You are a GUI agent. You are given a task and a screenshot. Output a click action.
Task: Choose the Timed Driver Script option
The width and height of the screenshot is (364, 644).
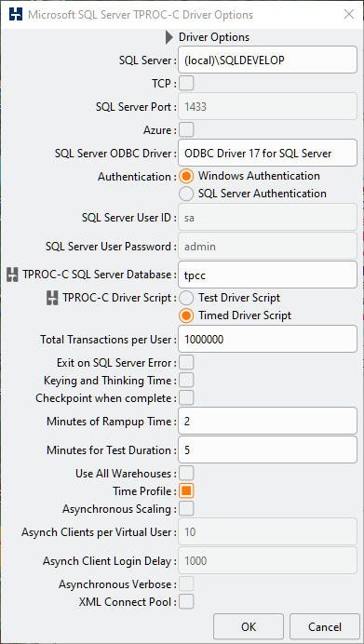pos(186,315)
